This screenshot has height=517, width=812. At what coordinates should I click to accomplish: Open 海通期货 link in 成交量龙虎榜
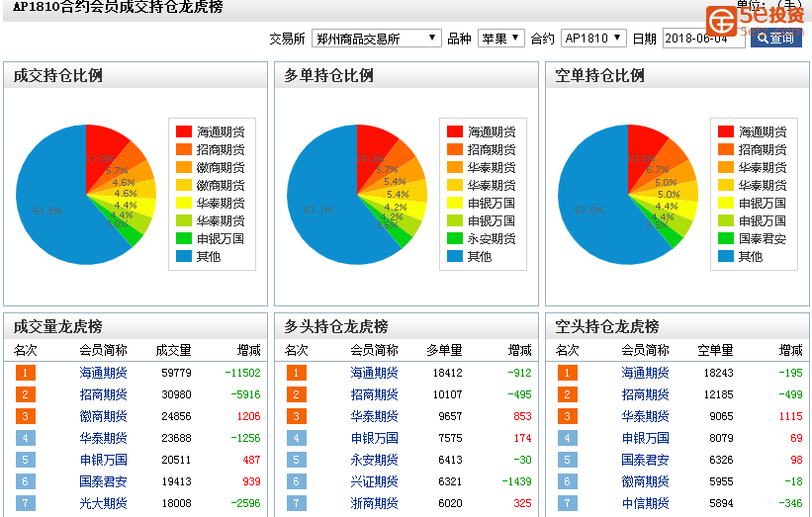103,373
